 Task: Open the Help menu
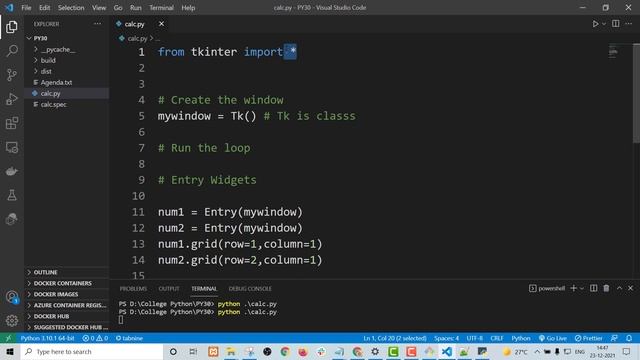click(188, 8)
